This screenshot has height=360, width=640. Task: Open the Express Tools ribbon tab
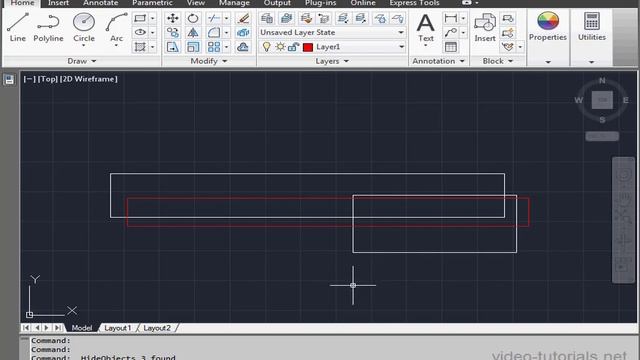(x=414, y=3)
